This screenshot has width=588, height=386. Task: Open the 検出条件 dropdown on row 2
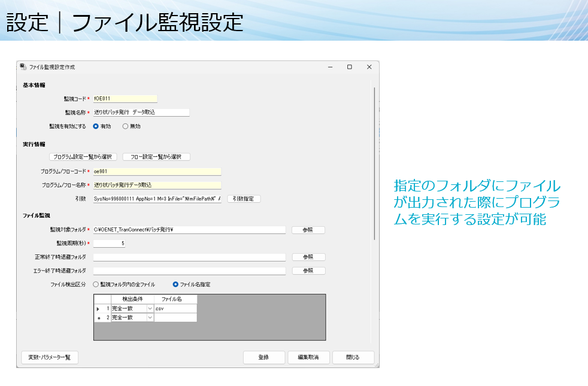[x=148, y=317]
